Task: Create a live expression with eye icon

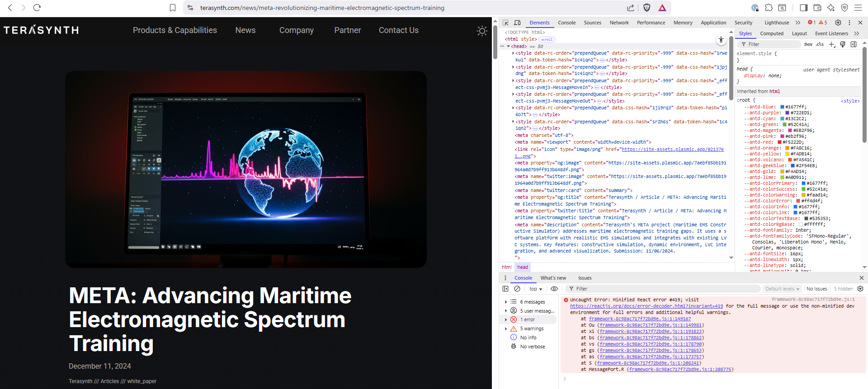Action: click(554, 289)
